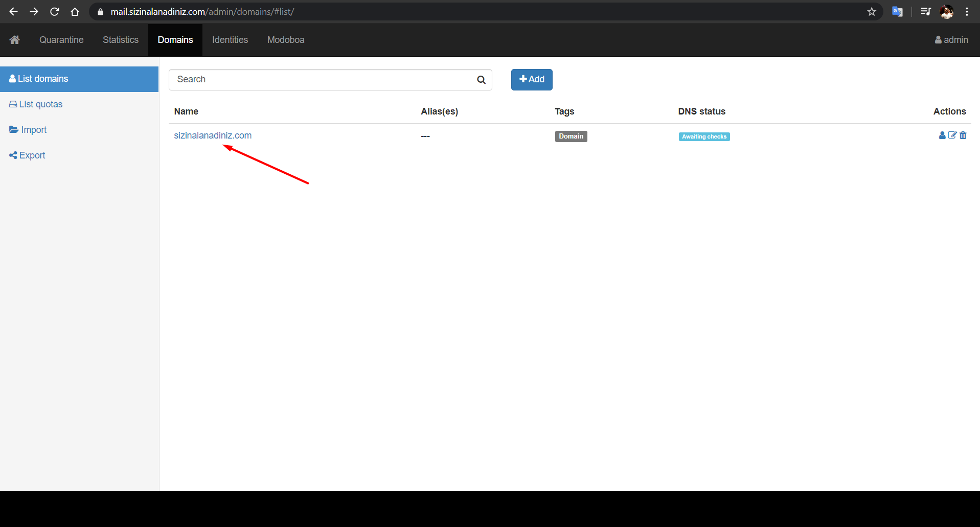Click the Awaiting checks DNS status badge
980x527 pixels.
click(704, 136)
